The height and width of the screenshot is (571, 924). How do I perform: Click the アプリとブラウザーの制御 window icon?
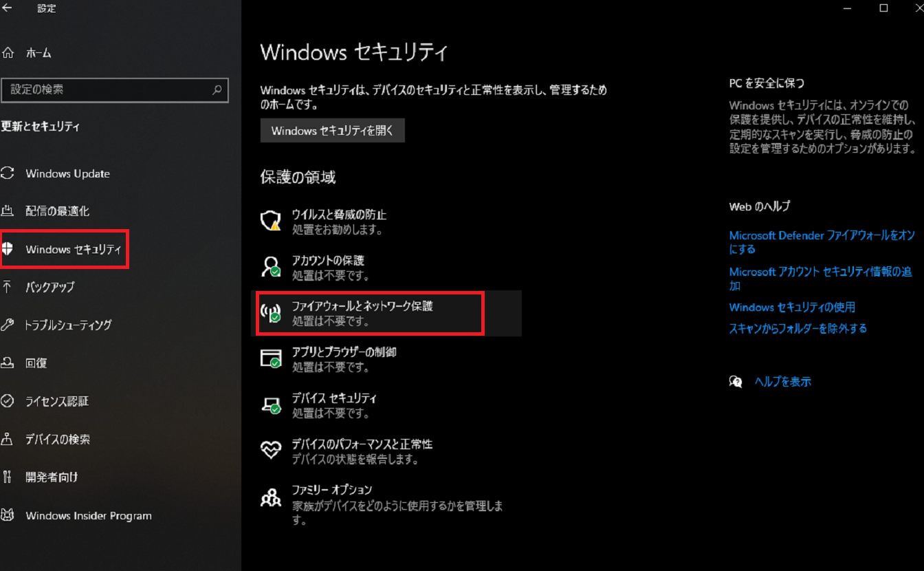[x=270, y=358]
